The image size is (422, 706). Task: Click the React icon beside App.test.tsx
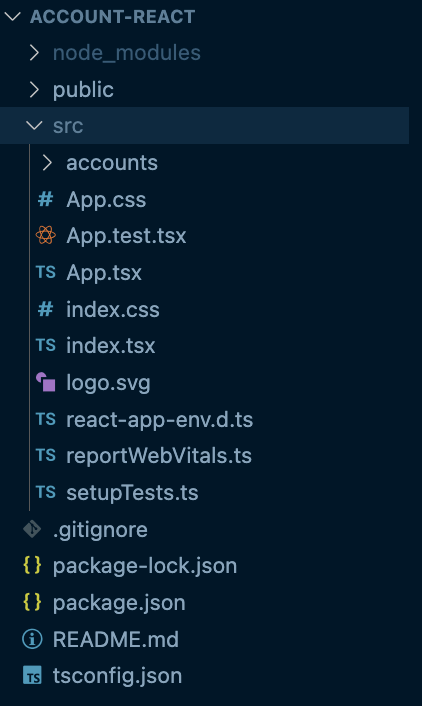click(x=45, y=235)
